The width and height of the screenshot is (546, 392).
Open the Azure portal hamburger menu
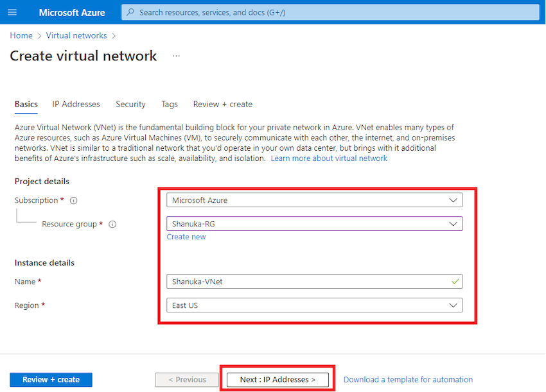[12, 12]
